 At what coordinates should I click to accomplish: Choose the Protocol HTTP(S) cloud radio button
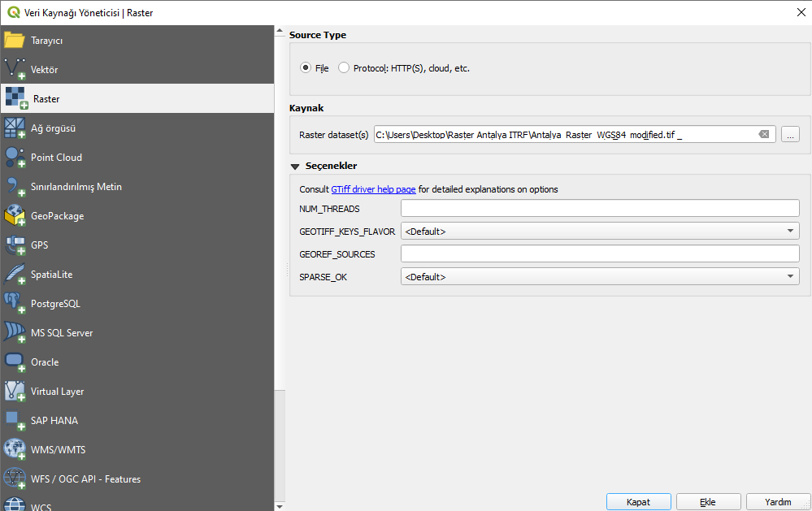[343, 67]
